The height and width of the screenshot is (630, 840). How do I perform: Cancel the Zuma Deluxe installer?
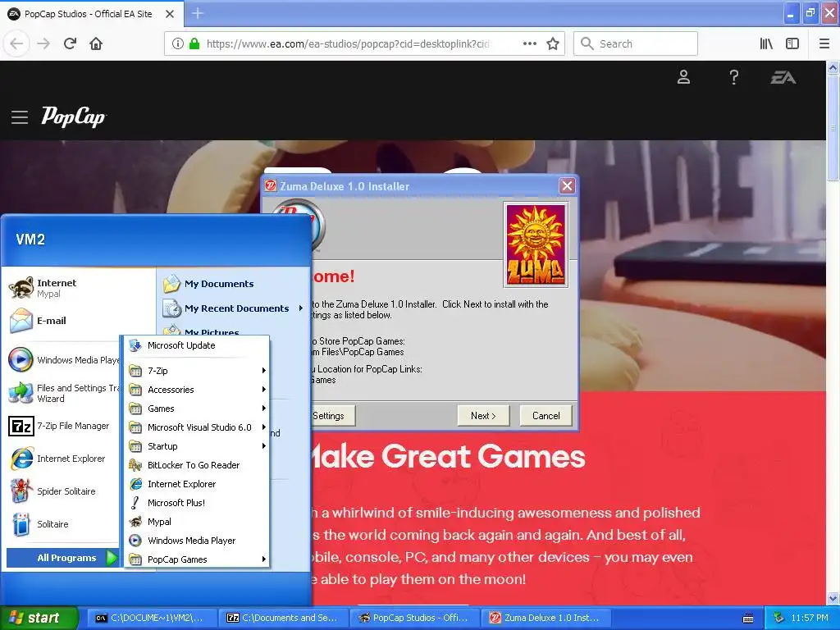pyautogui.click(x=546, y=416)
